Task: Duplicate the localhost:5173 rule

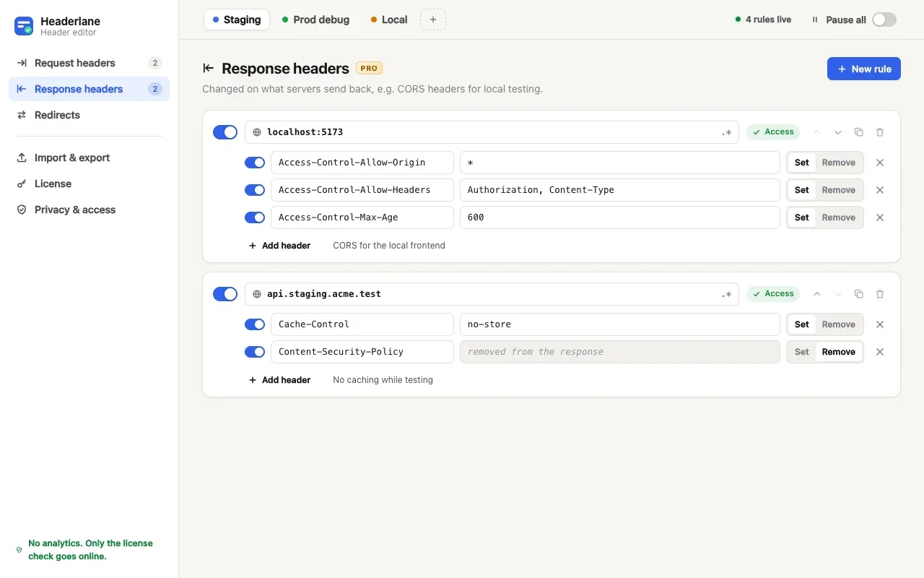Action: pos(858,132)
